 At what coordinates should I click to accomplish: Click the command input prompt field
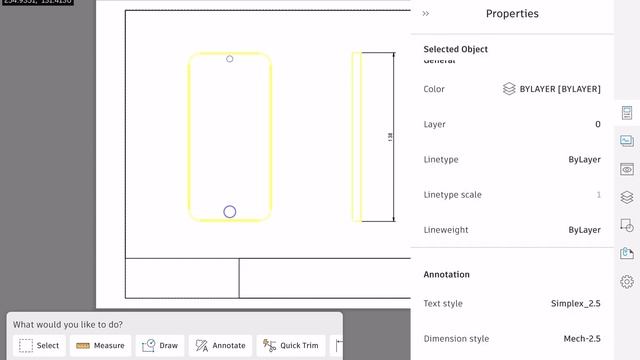[x=175, y=324]
